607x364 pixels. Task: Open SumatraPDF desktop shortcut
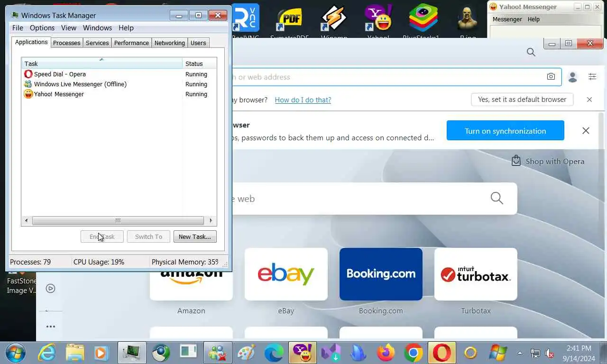pos(289,21)
